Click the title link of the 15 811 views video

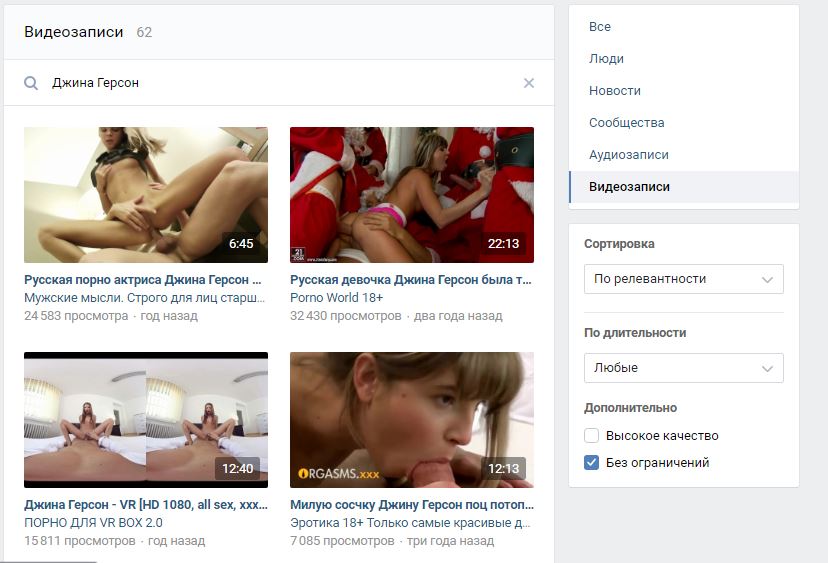pyautogui.click(x=146, y=504)
